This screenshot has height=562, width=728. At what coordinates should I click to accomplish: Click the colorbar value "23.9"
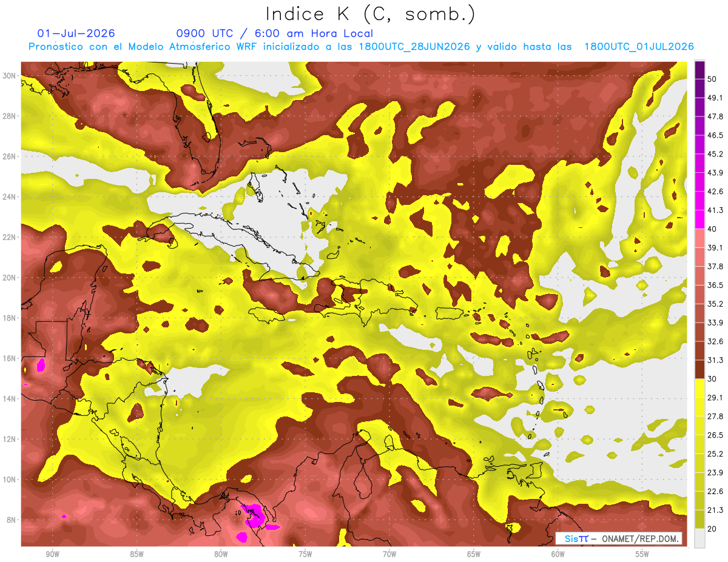pos(715,473)
